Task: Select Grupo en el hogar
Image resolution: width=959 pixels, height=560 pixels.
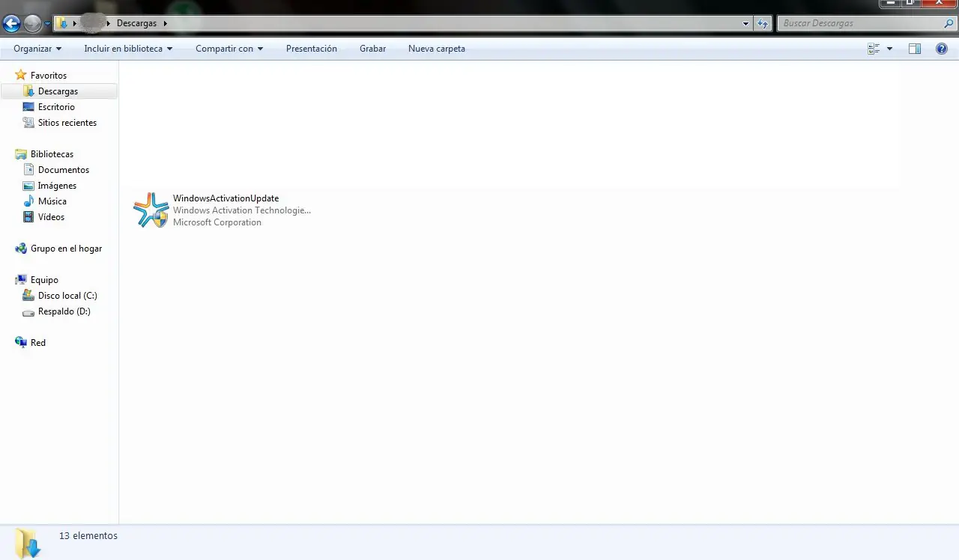Action: [x=66, y=249]
